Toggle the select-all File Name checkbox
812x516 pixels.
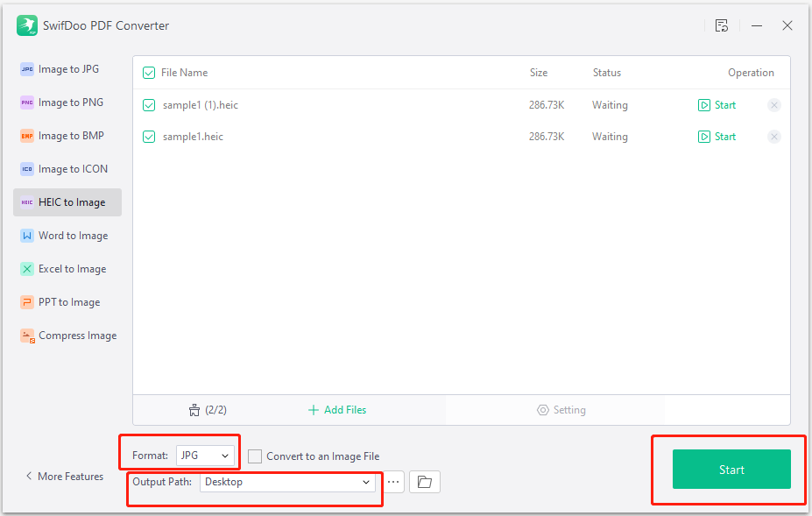pos(149,73)
